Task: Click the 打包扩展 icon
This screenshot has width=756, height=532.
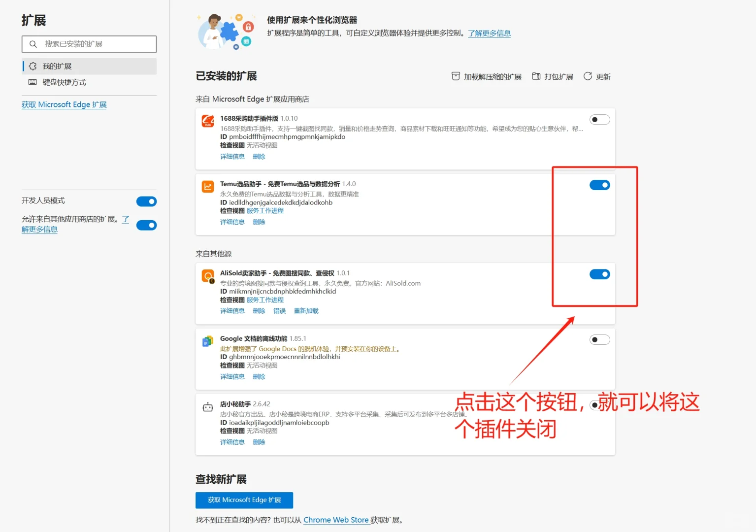Action: [x=536, y=76]
